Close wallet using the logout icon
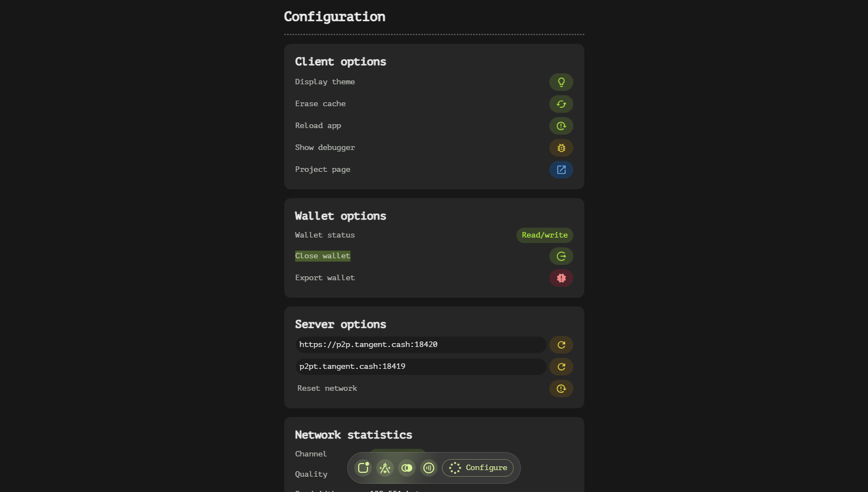The image size is (868, 492). click(x=561, y=256)
